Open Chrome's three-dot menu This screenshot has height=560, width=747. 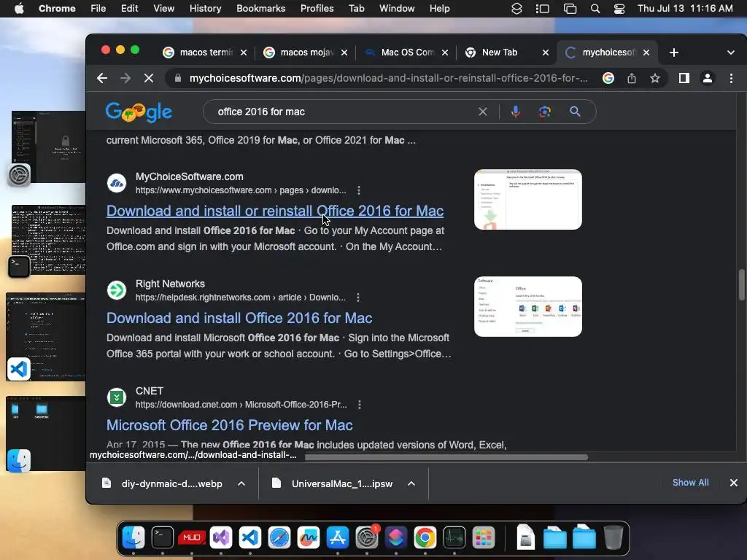point(731,78)
